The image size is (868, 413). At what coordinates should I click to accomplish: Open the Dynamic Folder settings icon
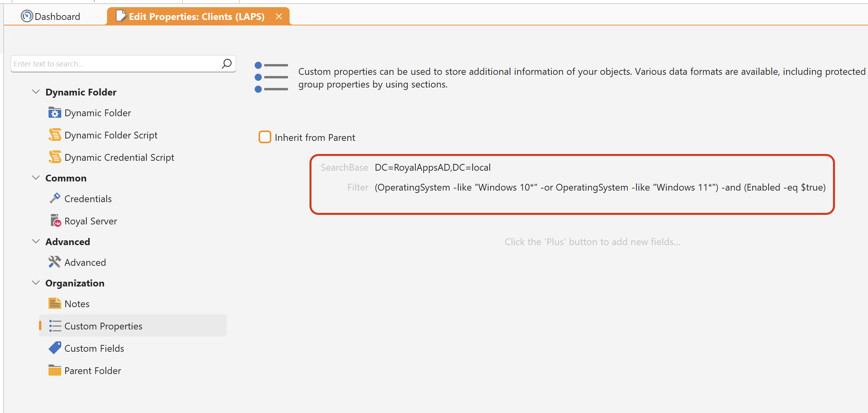[x=54, y=113]
